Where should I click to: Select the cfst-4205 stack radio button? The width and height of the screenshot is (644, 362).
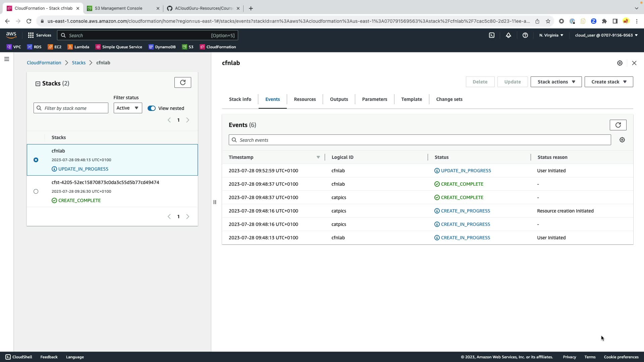pos(36,191)
